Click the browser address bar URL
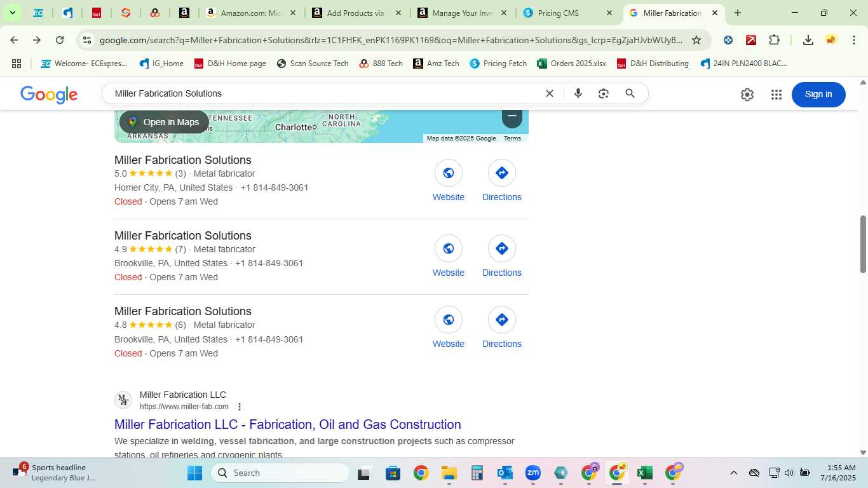 pos(391,40)
